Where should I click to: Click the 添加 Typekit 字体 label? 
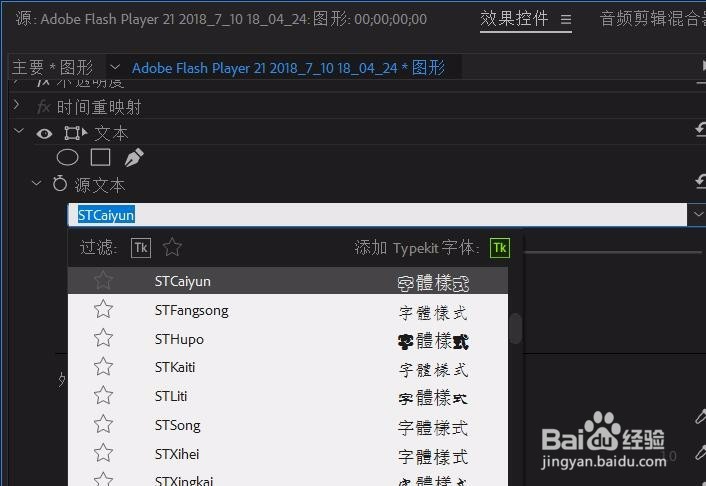point(417,247)
